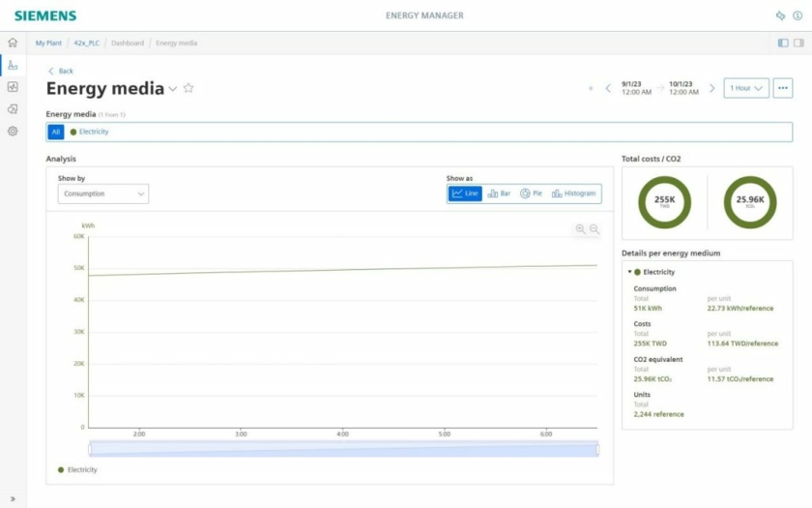The image size is (812, 508).
Task: Switch chart to Bar view
Action: point(499,194)
